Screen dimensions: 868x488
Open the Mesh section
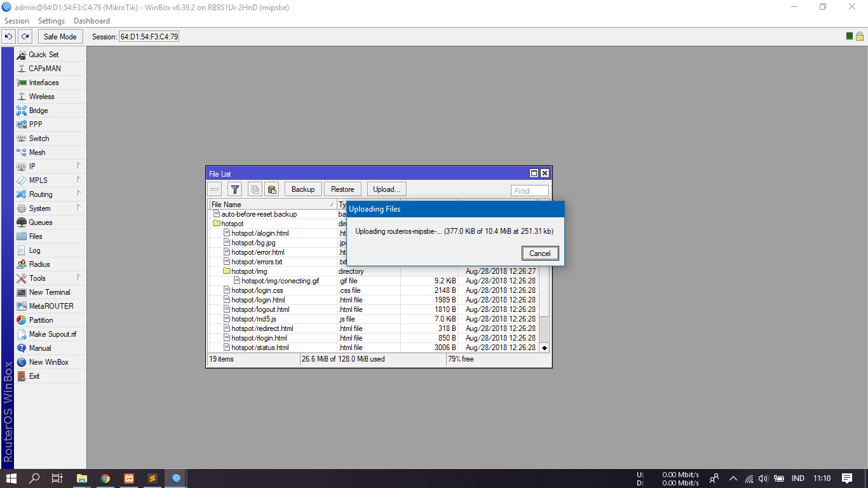point(50,152)
